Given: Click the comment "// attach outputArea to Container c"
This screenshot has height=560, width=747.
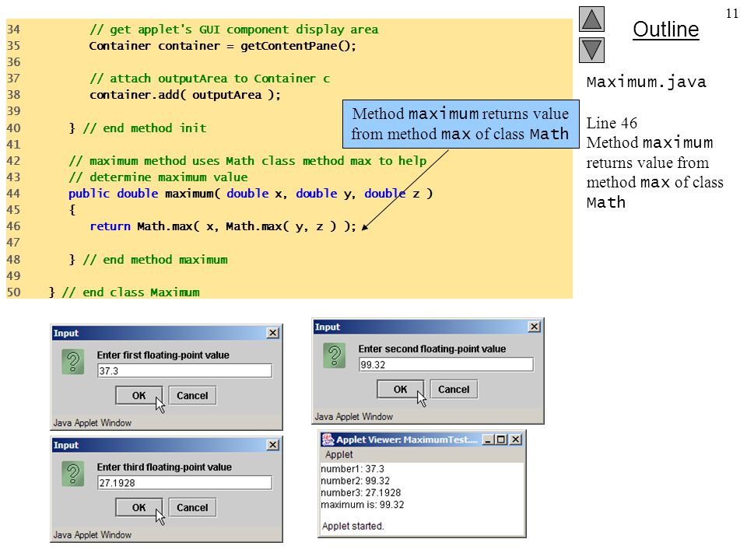Looking at the screenshot, I should (209, 79).
